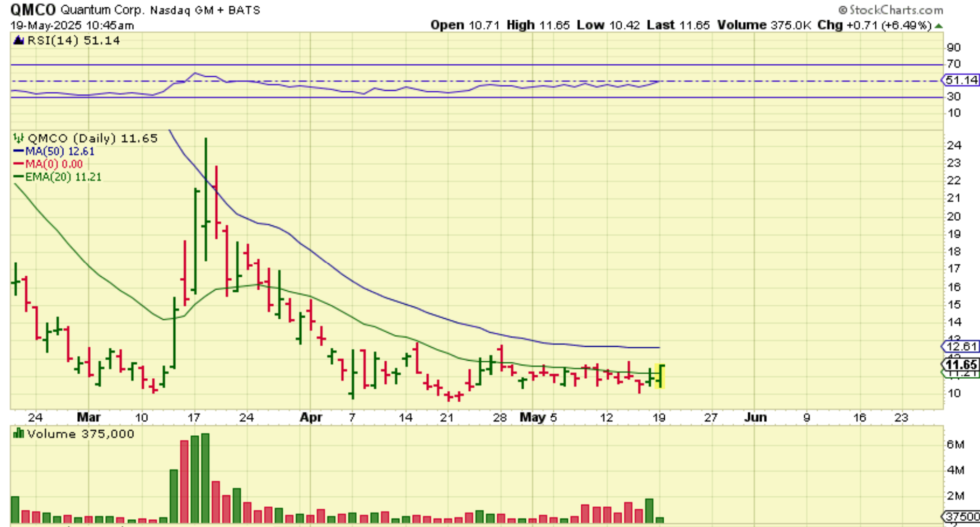
Task: Open the StockCharts.com link
Action: pyautogui.click(x=895, y=10)
